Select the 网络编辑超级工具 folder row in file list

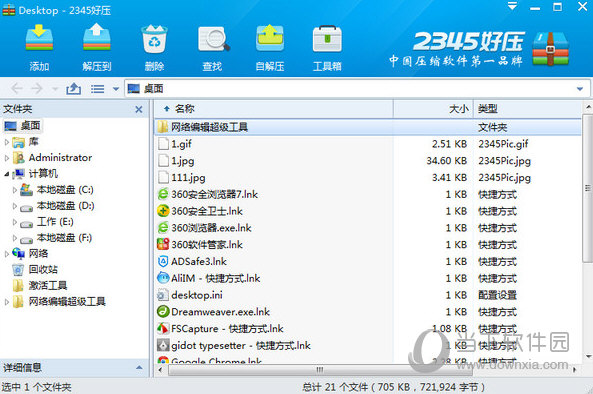pos(368,127)
